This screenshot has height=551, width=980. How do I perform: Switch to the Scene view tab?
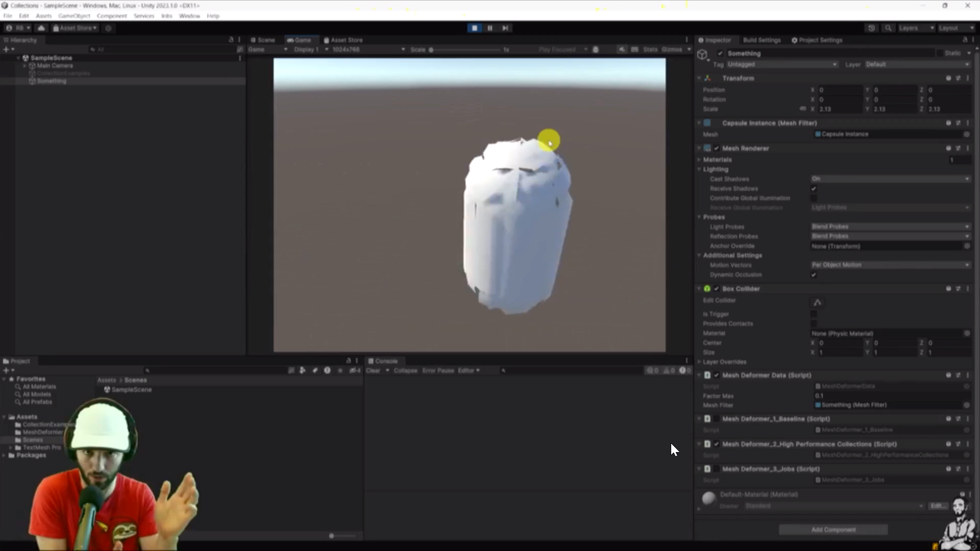(x=265, y=39)
